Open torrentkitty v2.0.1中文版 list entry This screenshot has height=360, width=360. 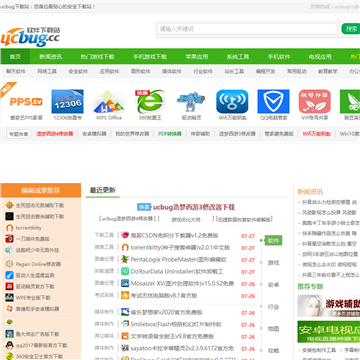click(180, 248)
